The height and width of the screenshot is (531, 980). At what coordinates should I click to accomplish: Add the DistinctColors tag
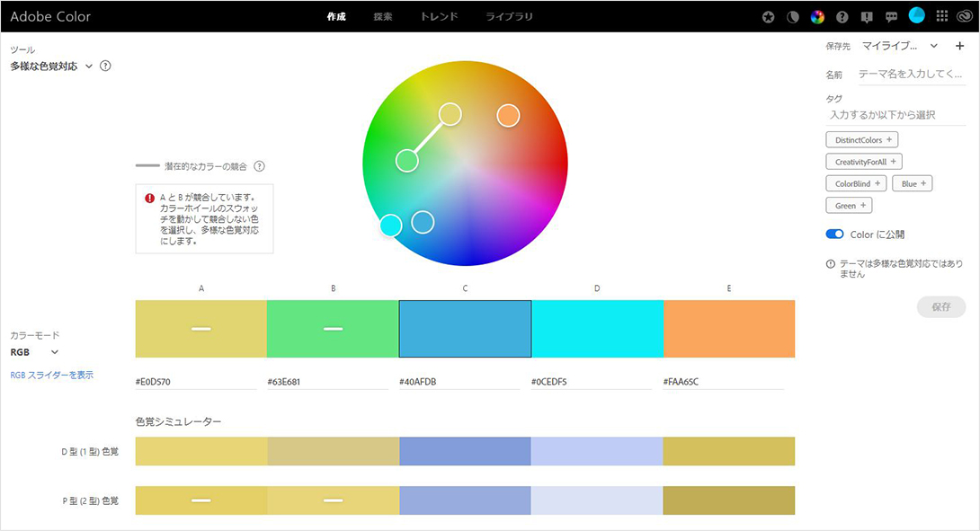(862, 140)
